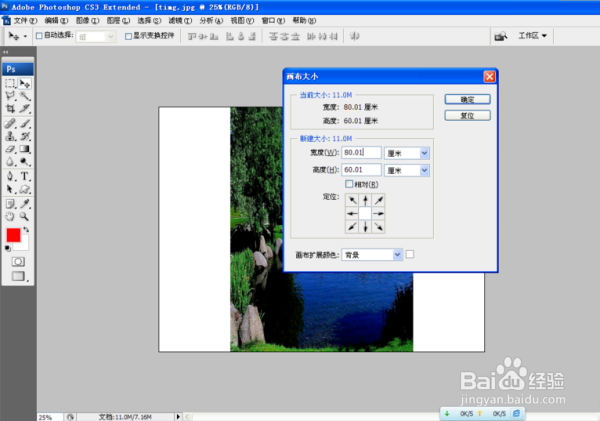Select the Path Selection tool
Screen dimensions: 600x421
point(10,189)
